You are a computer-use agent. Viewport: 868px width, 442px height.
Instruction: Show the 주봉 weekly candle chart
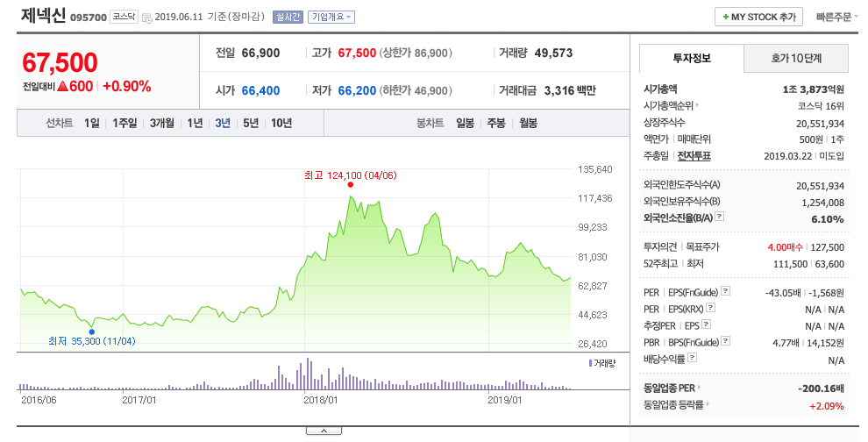point(496,123)
